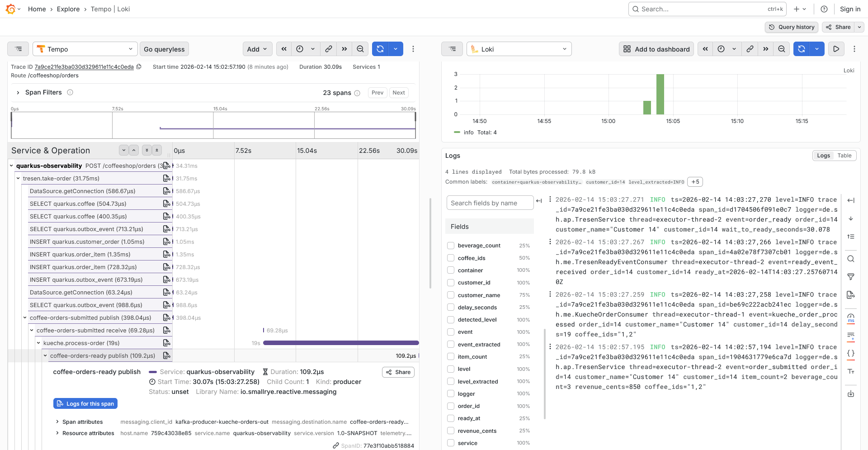
Task: Open the Tempo link shortener icon
Action: (329, 49)
